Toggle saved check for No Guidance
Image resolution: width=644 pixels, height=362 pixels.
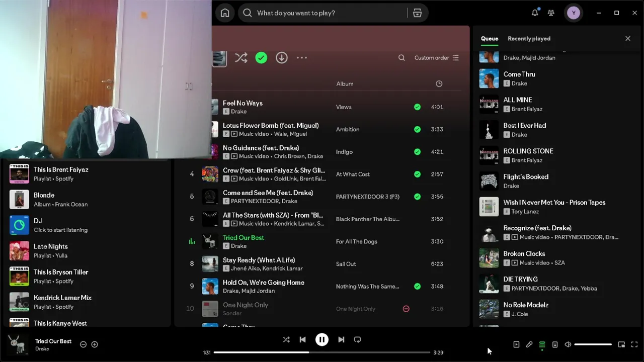pyautogui.click(x=417, y=152)
